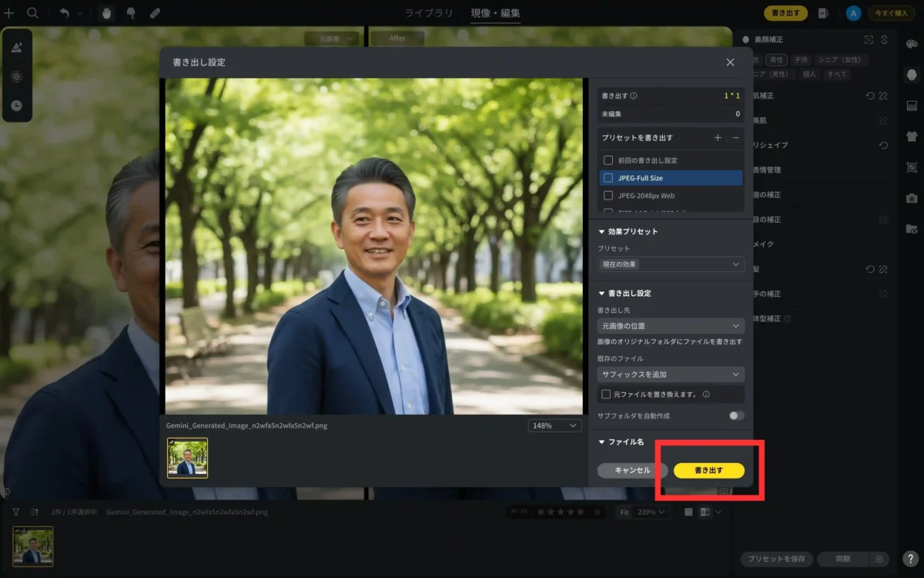Remove export preset with minus icon
924x578 pixels.
[736, 137]
